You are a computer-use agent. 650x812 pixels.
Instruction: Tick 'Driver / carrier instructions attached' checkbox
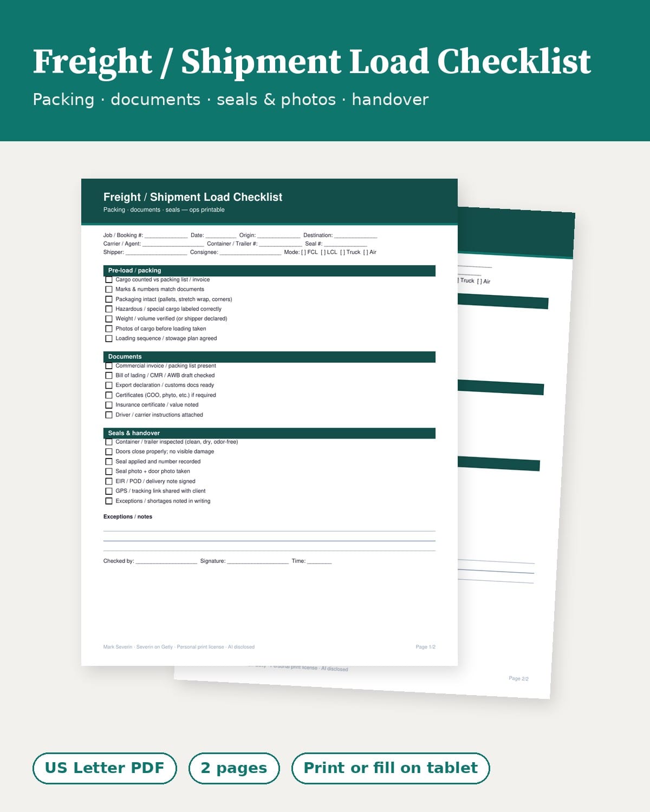[x=109, y=415]
